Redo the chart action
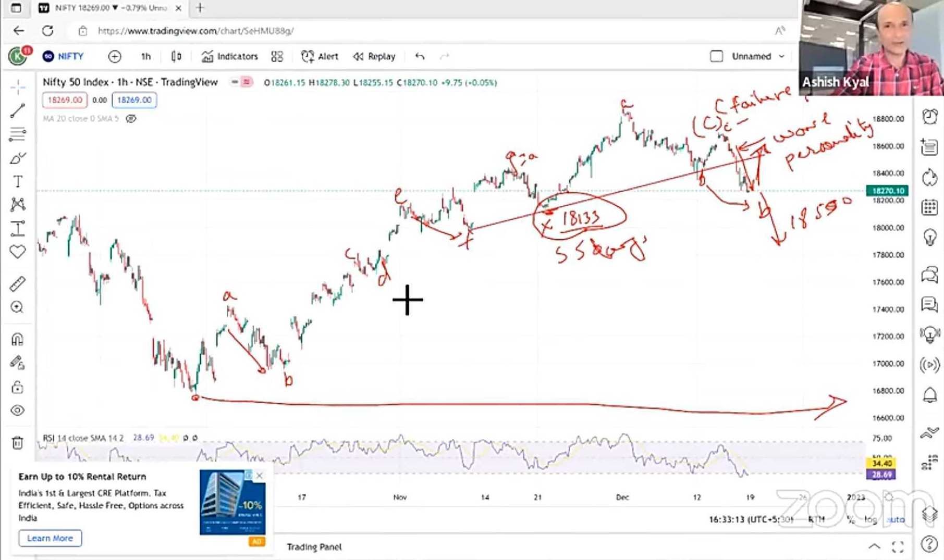944x560 pixels. (x=444, y=56)
